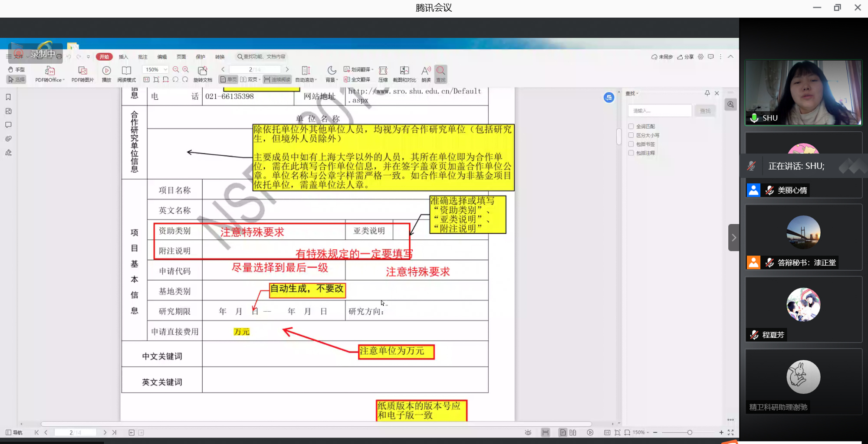Viewport: 868px width, 444px height.
Task: Open the 150% zoom dropdown in toolbar
Action: pos(165,69)
